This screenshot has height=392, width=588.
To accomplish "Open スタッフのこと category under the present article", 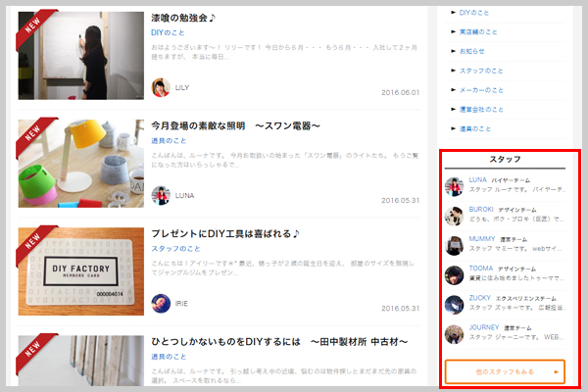I will (x=175, y=249).
